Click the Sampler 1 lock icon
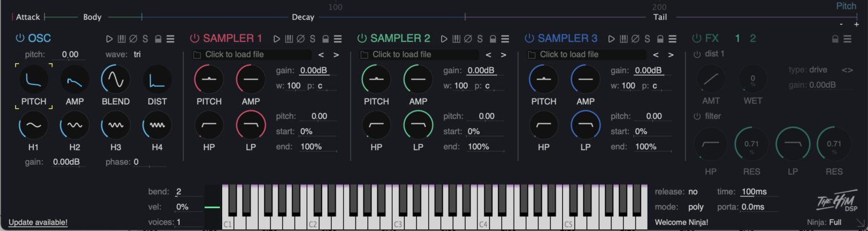The image size is (868, 231). [325, 39]
